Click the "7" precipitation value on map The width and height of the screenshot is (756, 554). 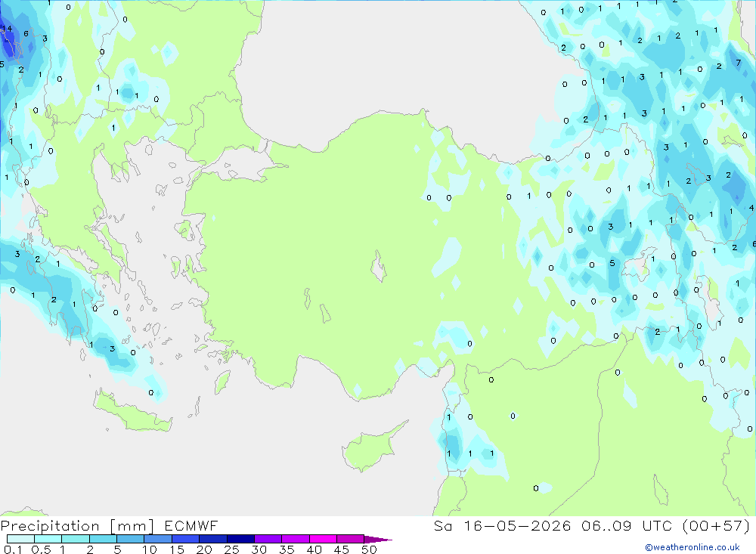tap(738, 63)
